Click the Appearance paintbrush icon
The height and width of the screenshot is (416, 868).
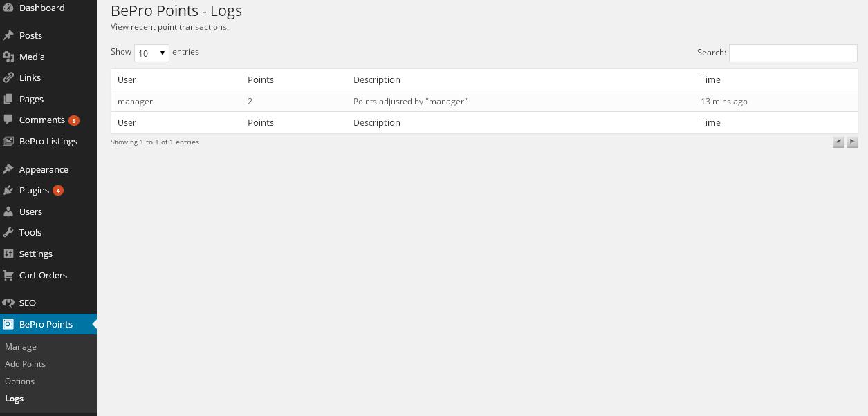coord(8,169)
